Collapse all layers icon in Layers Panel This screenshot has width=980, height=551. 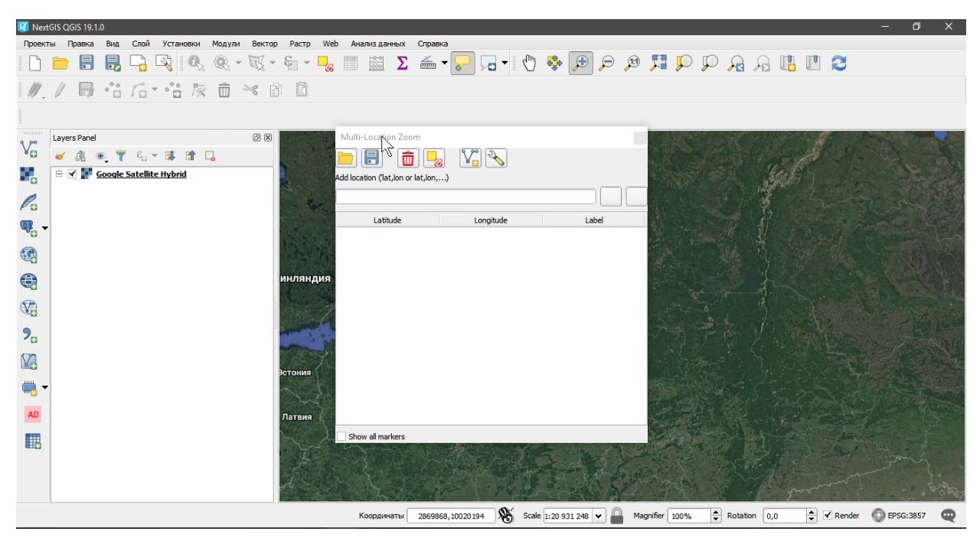pyautogui.click(x=190, y=157)
